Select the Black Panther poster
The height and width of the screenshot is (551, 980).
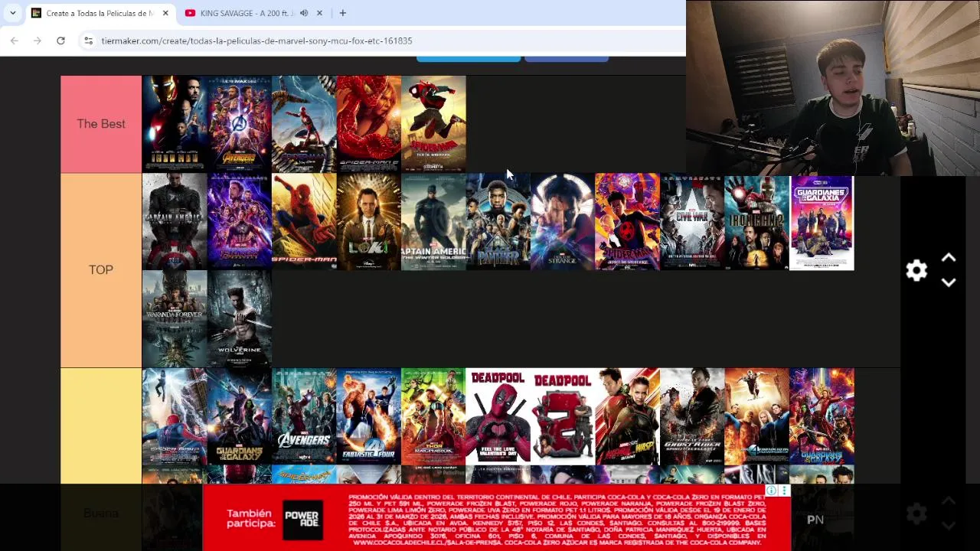(x=498, y=222)
